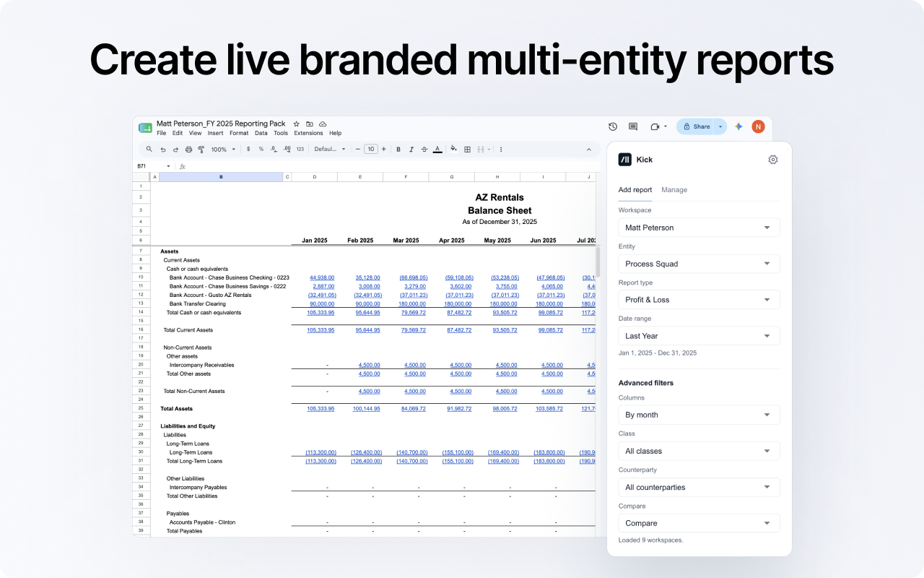Open the Extensions menu

pos(308,133)
